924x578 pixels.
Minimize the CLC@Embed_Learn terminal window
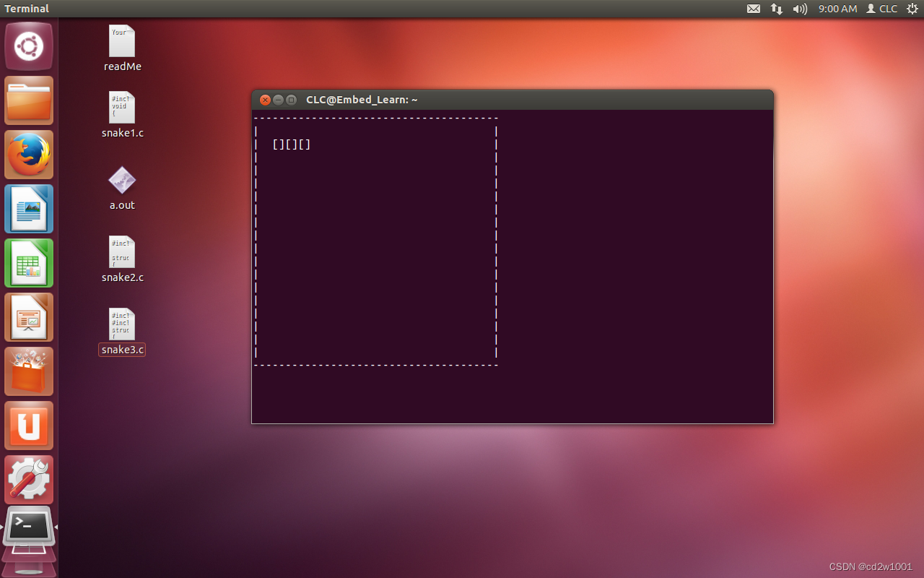(x=278, y=100)
